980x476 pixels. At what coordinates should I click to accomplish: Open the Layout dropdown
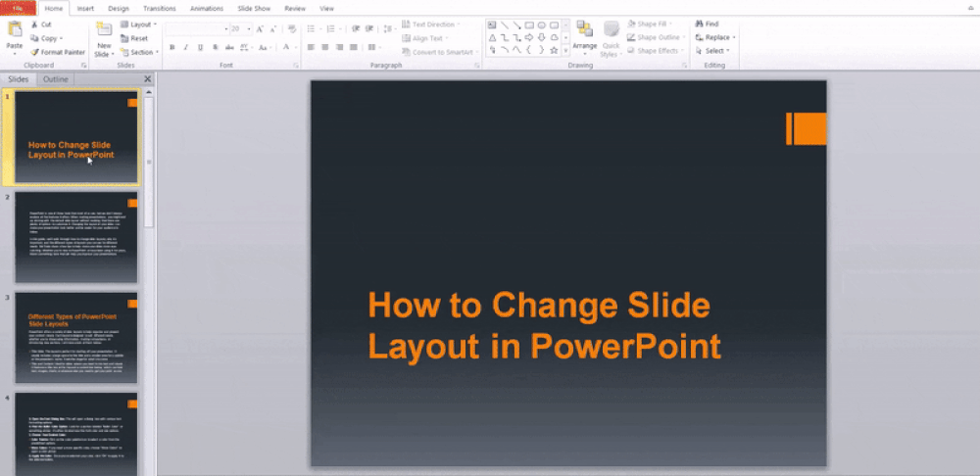coord(139,24)
